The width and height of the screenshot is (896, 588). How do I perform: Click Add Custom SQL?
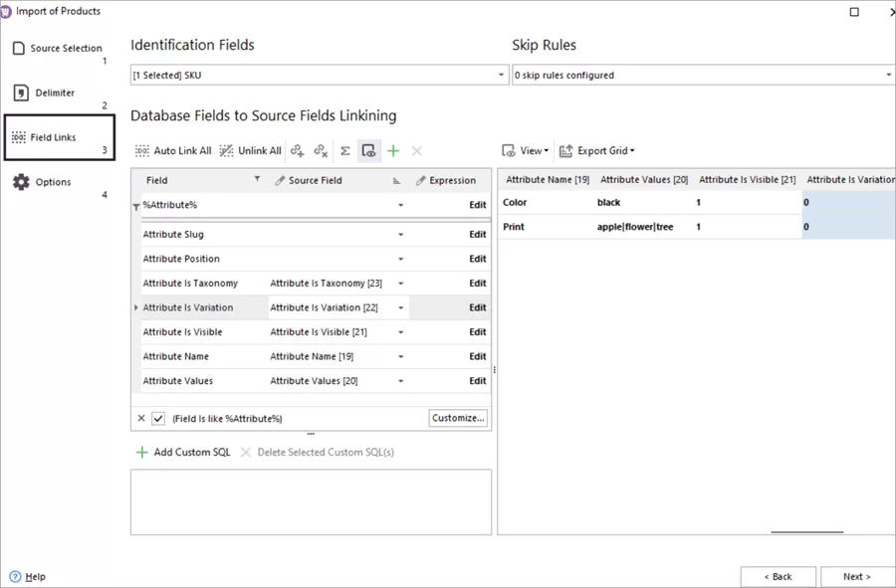tap(191, 452)
